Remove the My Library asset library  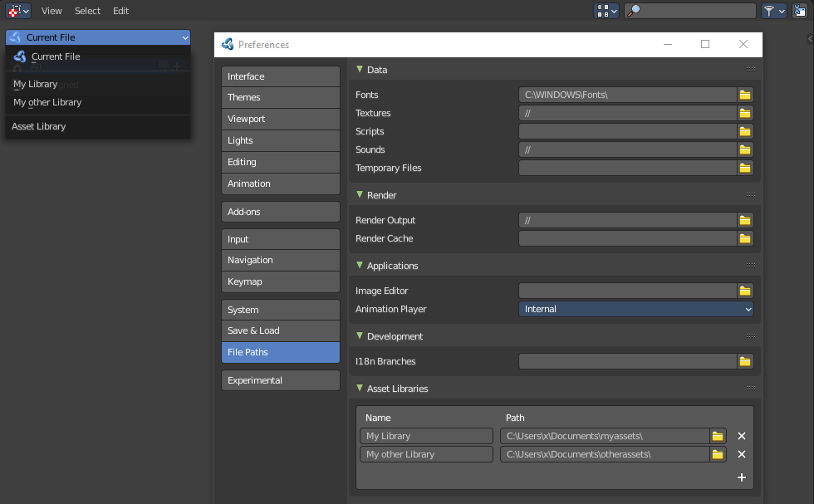[x=741, y=436]
